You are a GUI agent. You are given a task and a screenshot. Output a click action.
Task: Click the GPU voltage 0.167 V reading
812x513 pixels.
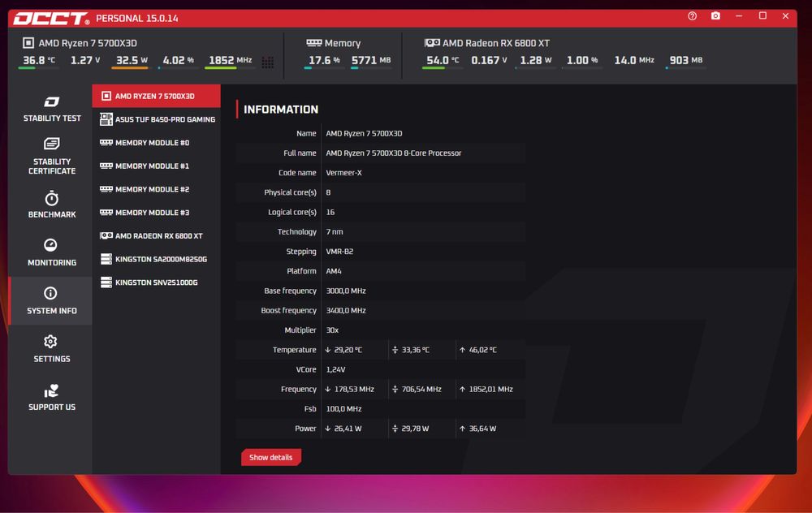click(489, 60)
